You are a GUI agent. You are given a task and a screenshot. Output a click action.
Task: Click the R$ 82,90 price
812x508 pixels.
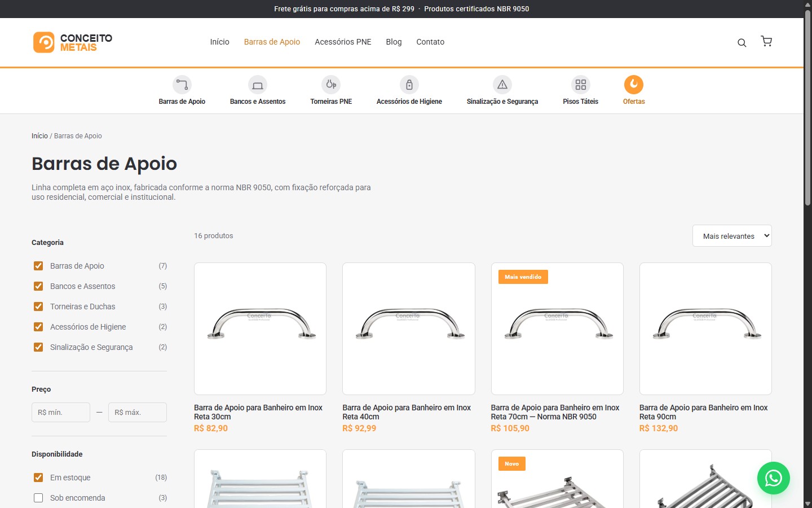[x=211, y=428]
